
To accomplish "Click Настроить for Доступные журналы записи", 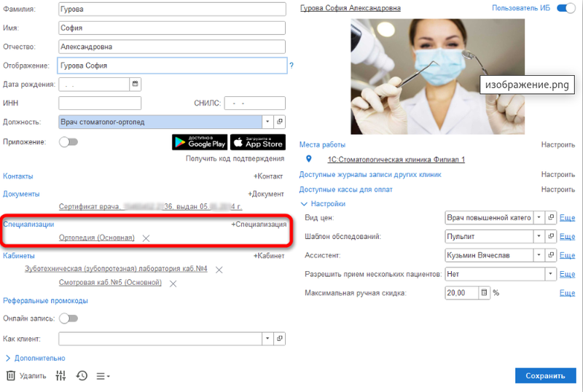I will point(558,174).
